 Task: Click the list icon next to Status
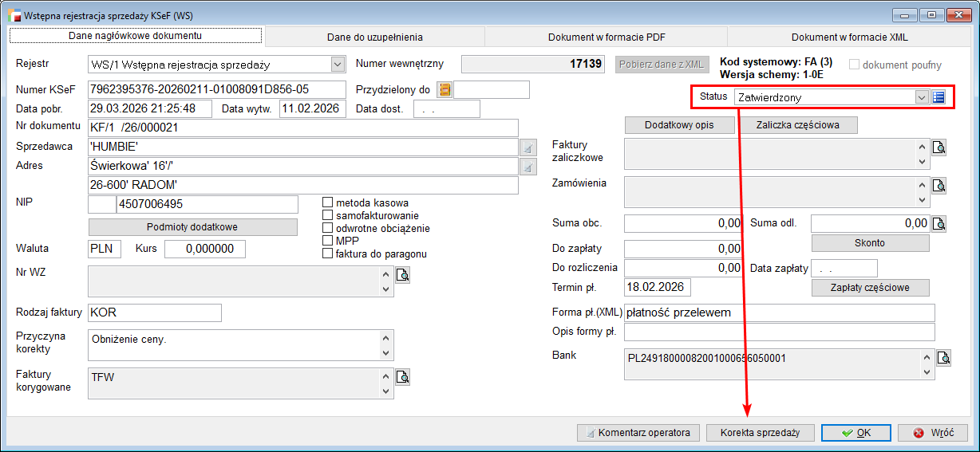(x=939, y=97)
